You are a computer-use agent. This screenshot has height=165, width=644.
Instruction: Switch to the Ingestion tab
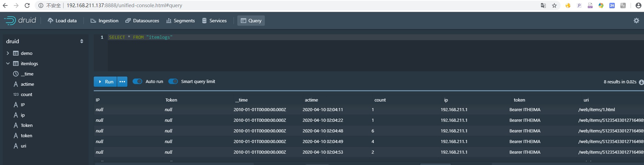click(x=104, y=21)
